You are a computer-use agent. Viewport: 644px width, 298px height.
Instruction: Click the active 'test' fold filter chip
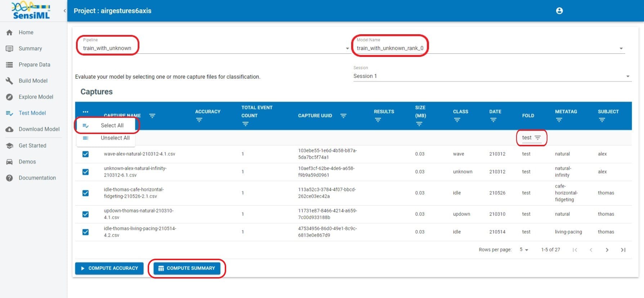[x=531, y=138]
